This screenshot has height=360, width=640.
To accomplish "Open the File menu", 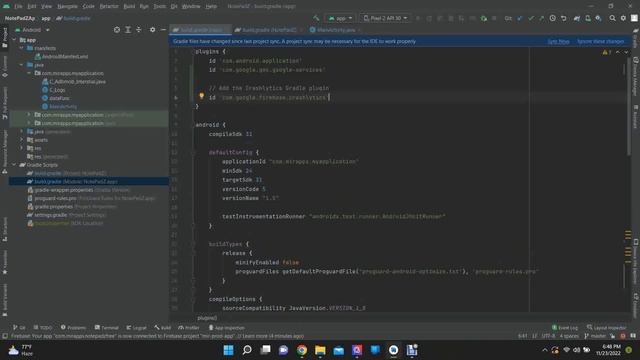I will coord(18,6).
